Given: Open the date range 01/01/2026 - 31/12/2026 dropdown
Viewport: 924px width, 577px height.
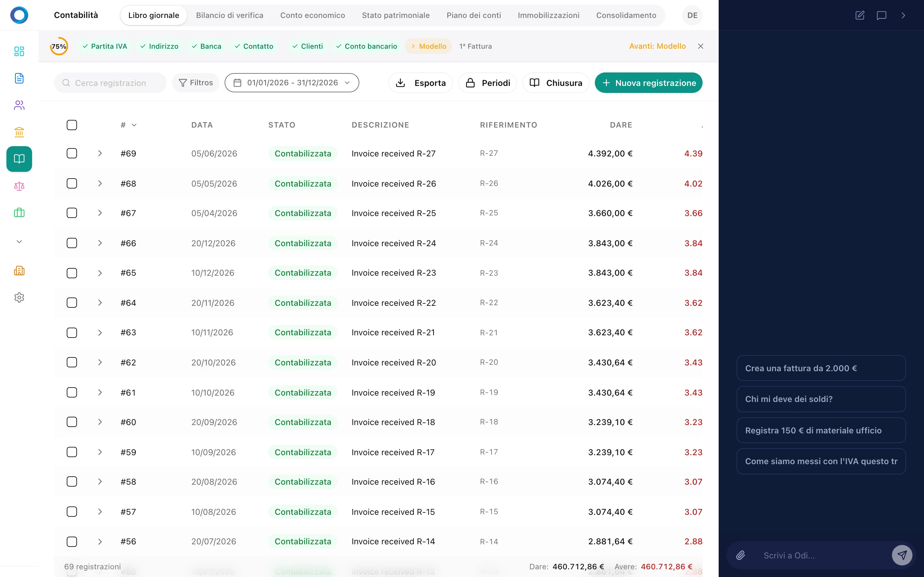Looking at the screenshot, I should coord(292,83).
